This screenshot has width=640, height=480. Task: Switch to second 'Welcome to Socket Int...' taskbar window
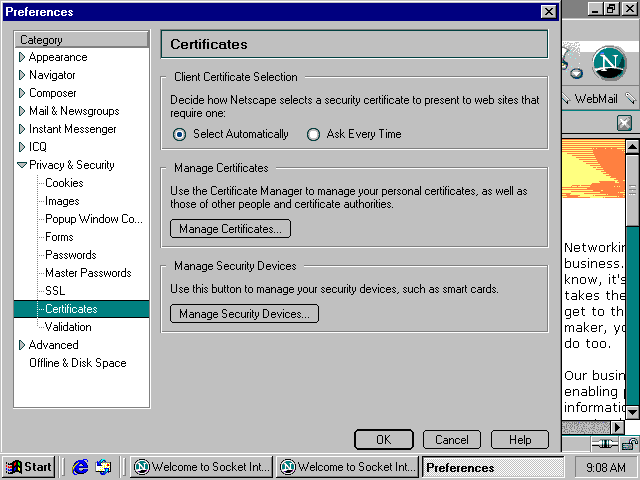[348, 467]
